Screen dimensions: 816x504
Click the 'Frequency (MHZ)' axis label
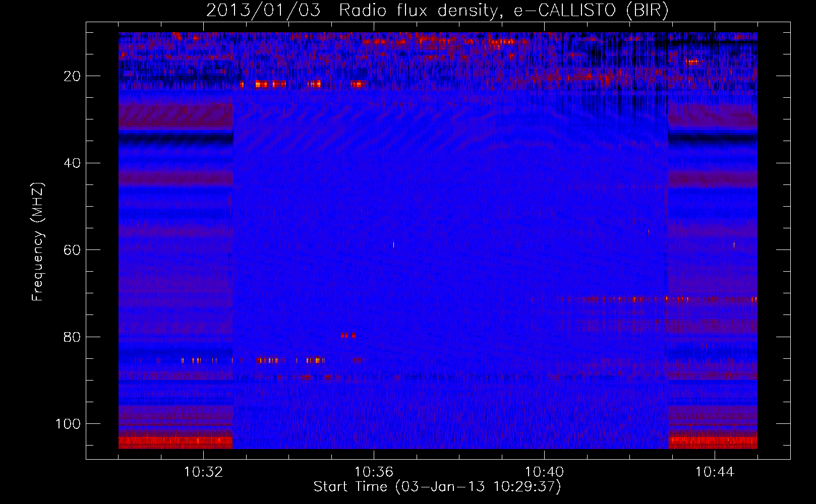[38, 242]
